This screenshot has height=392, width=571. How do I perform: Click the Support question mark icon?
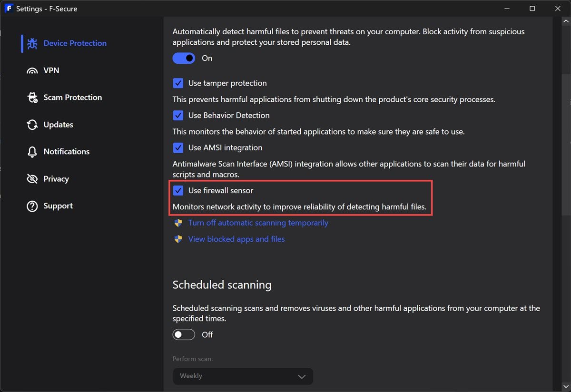[x=32, y=206]
